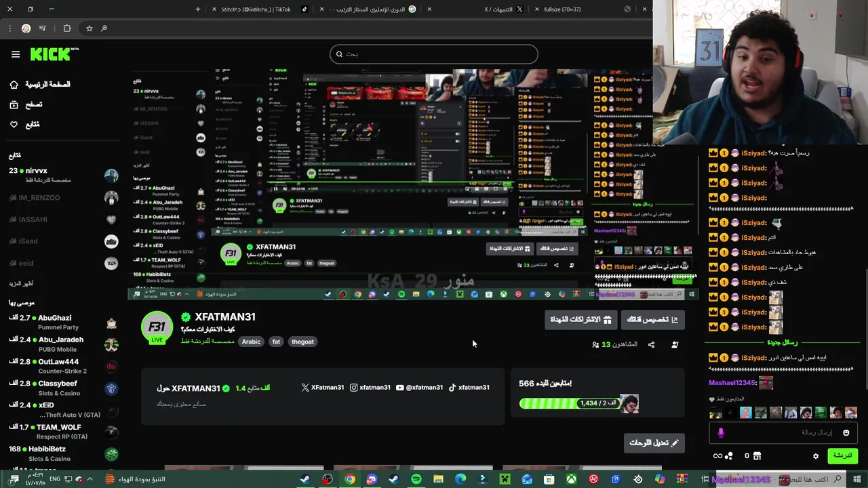Click the thegoat tag
The width and height of the screenshot is (868, 488).
[302, 342]
